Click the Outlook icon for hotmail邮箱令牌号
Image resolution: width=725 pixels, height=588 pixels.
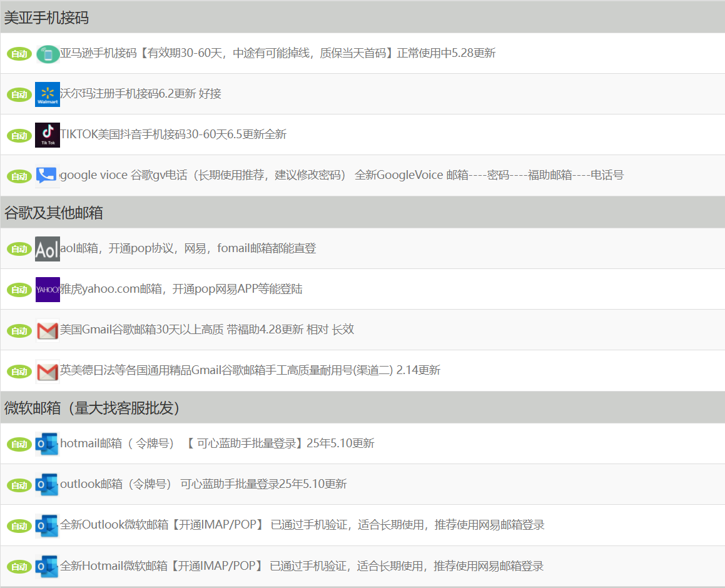[48, 443]
